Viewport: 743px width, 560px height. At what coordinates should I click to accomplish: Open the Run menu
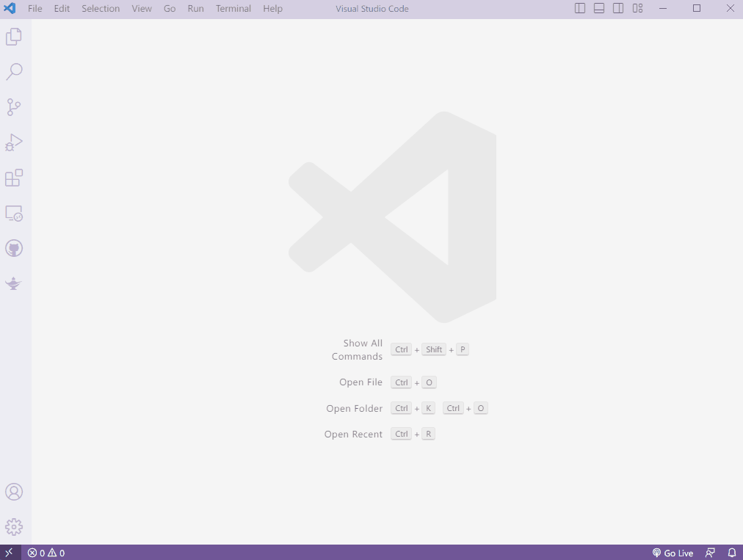pyautogui.click(x=196, y=9)
